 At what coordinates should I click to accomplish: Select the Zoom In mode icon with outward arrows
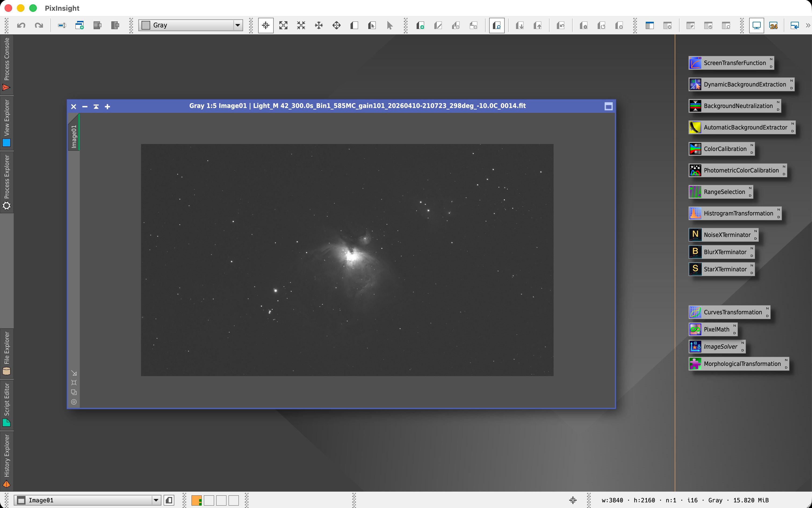[x=283, y=26]
